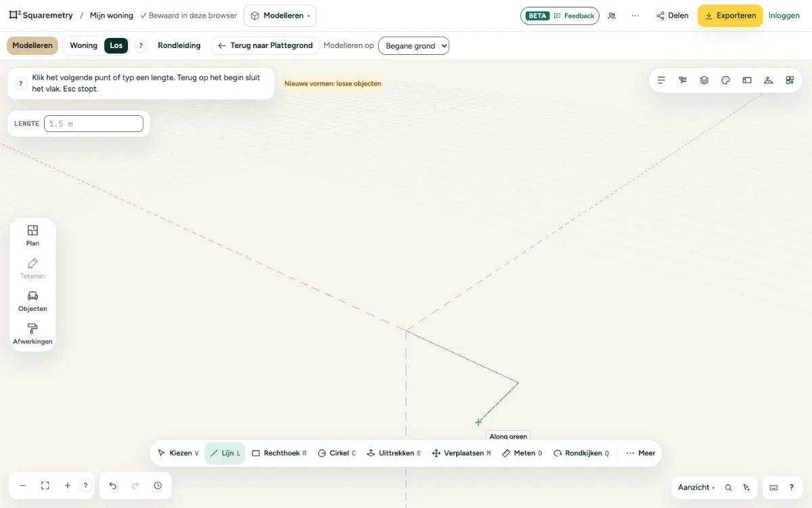Open the collaborators people icon in header
This screenshot has height=508, width=812.
(x=612, y=16)
